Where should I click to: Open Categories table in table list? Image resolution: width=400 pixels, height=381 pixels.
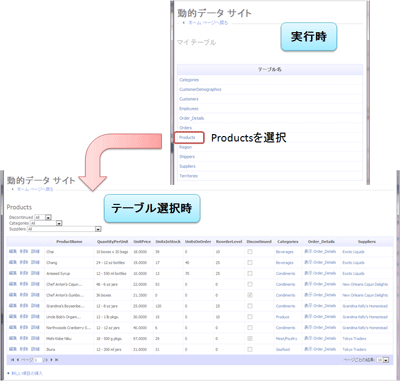pos(189,80)
